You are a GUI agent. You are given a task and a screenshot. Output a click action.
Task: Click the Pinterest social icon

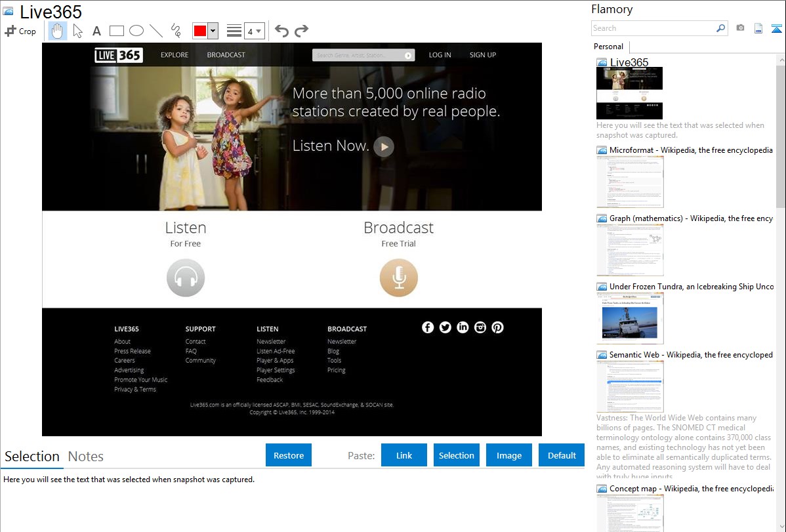497,327
